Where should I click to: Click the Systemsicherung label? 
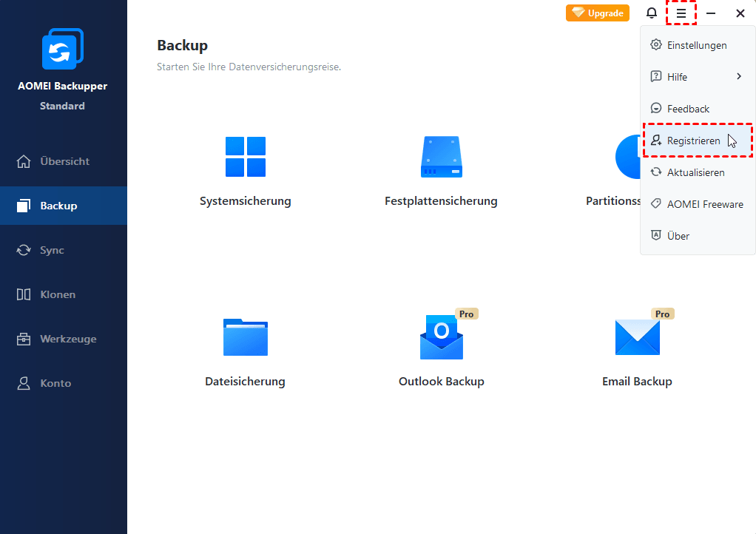246,201
